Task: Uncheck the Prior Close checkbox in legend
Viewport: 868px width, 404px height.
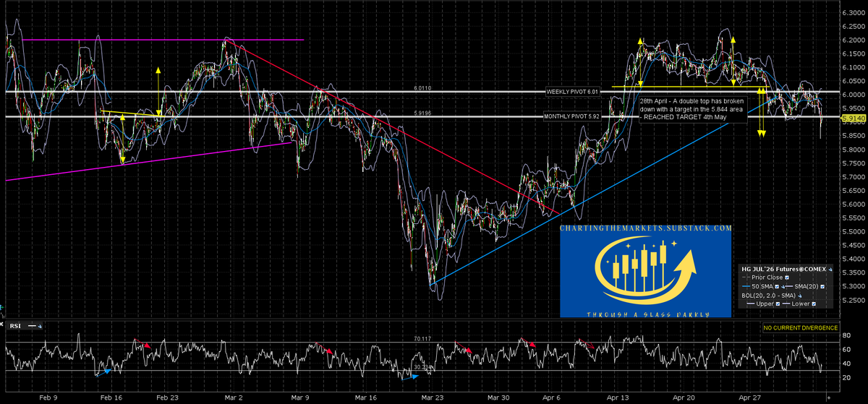Action: tap(787, 278)
